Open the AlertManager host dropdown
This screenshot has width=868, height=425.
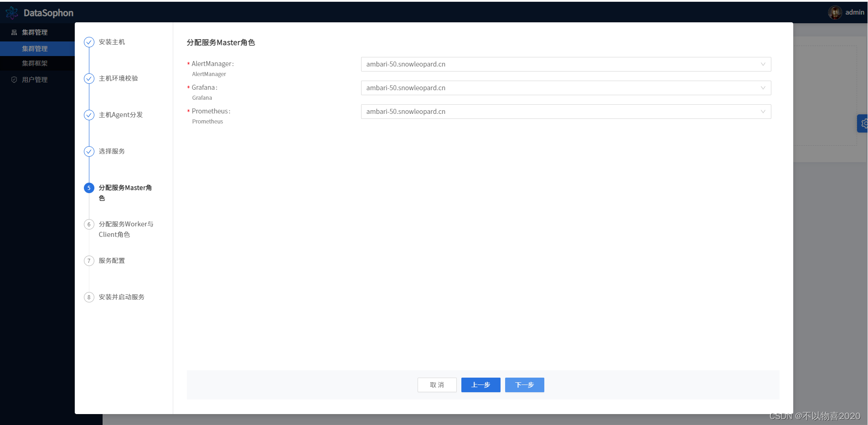(x=566, y=64)
